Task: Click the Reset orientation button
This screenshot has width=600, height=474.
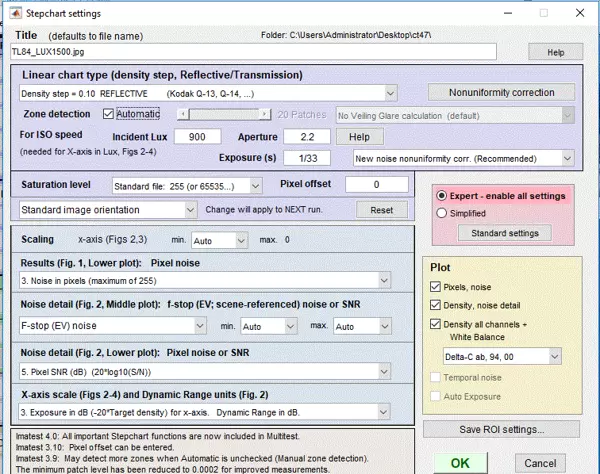Action: (381, 211)
